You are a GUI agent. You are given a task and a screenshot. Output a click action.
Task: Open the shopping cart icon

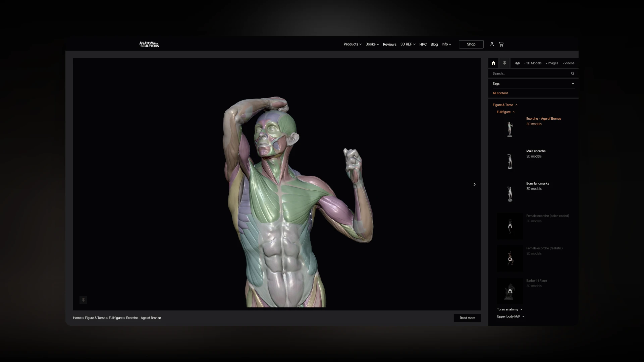coord(501,44)
